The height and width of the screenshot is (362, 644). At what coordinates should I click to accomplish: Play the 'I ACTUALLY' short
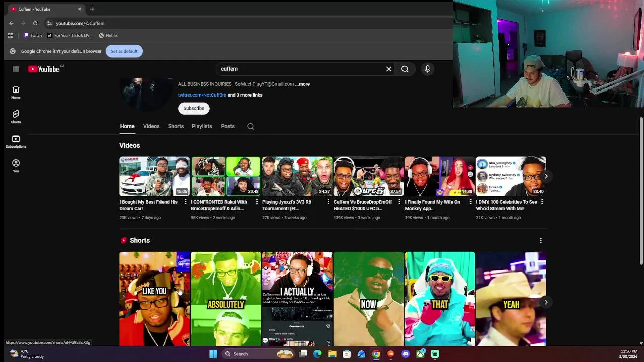coord(297,299)
